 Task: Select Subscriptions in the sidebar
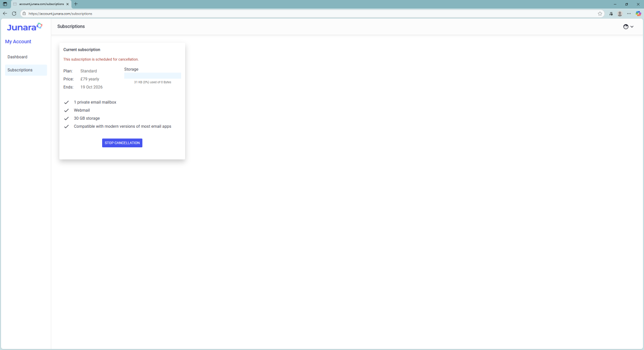click(x=26, y=70)
